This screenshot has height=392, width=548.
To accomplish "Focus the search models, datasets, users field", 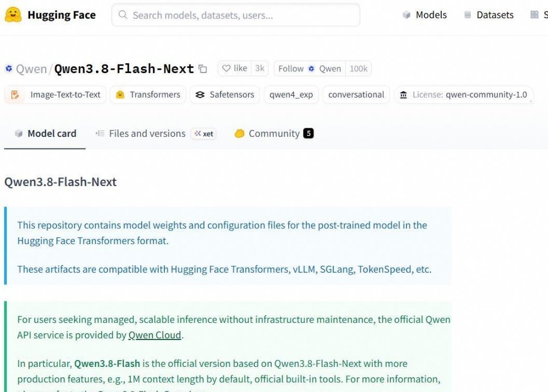I will click(236, 15).
